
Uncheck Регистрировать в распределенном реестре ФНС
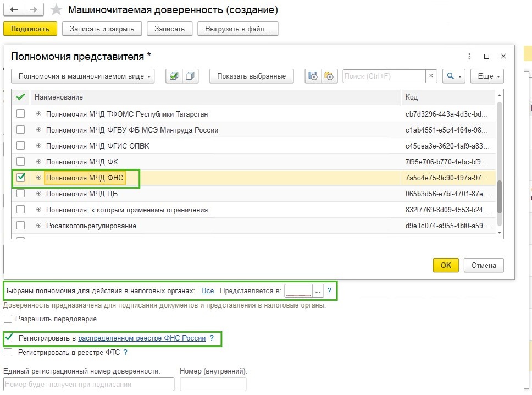coord(8,338)
